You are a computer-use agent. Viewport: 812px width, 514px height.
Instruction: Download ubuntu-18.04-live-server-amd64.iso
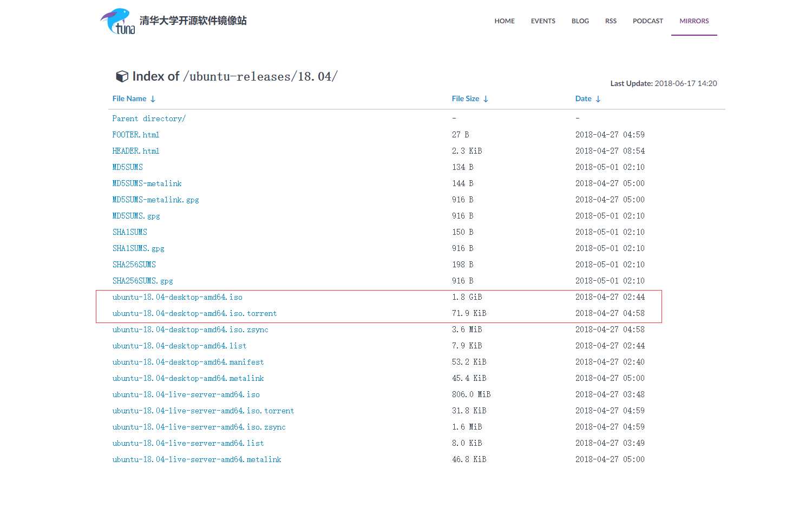pyautogui.click(x=186, y=394)
